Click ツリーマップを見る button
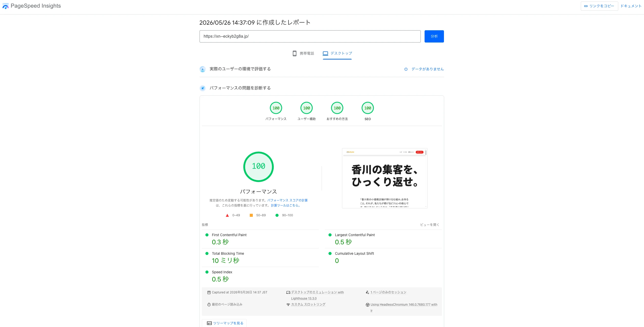Screen dimensions: 644x327 [x=224, y=323]
